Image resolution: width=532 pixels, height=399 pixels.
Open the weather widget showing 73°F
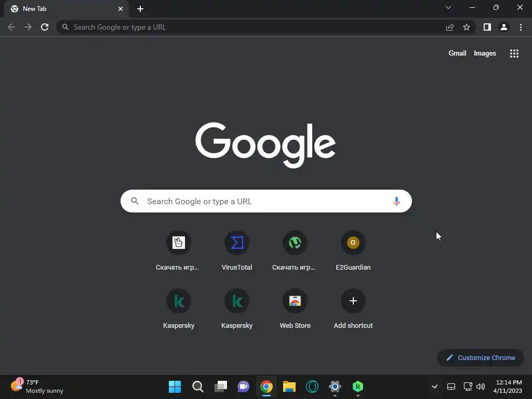(37, 387)
